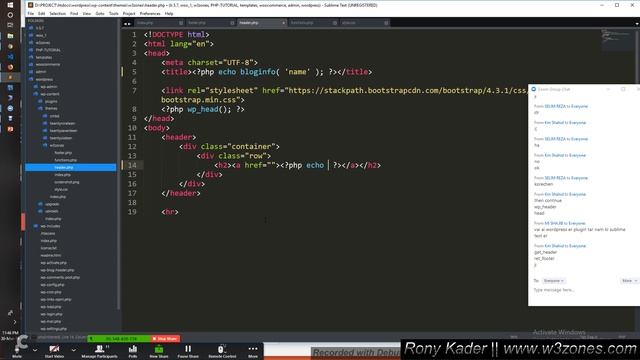Open functions.php in the sidebar tree
Screen dimensions: 640x360
click(x=65, y=160)
